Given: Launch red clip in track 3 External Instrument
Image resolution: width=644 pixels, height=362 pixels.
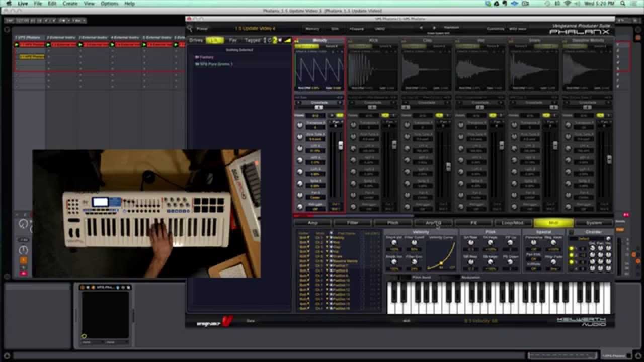Looking at the screenshot, I should [x=80, y=45].
